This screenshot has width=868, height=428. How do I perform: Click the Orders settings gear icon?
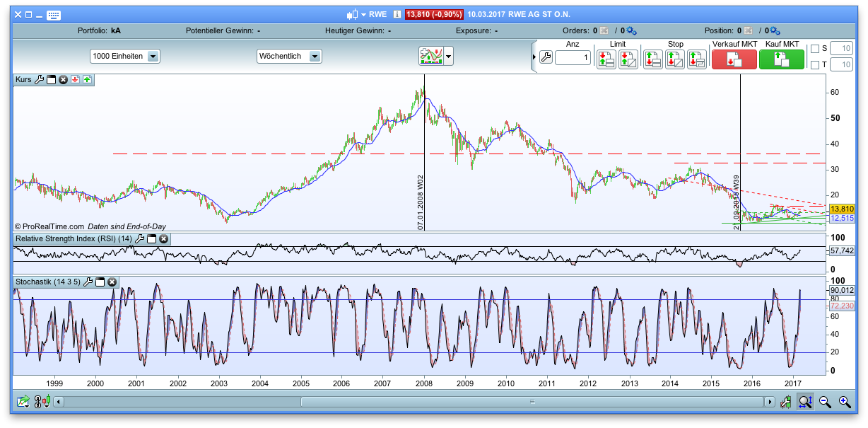pos(631,31)
